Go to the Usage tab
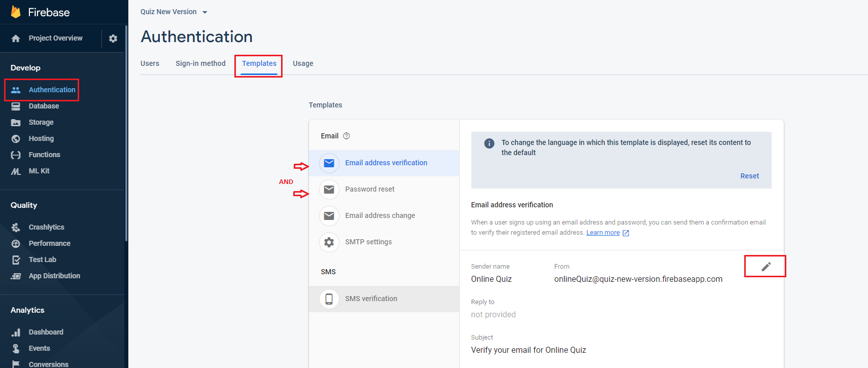The width and height of the screenshot is (868, 368). click(303, 63)
